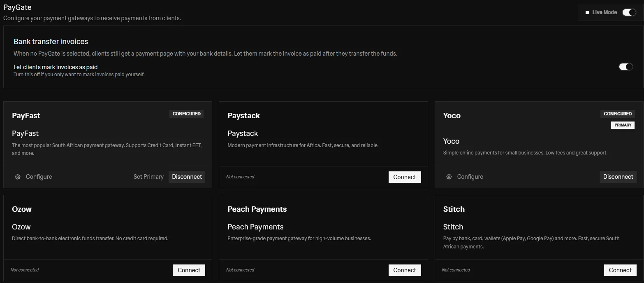This screenshot has height=283, width=644.
Task: Disconnect the PayFast gateway
Action: 187,177
